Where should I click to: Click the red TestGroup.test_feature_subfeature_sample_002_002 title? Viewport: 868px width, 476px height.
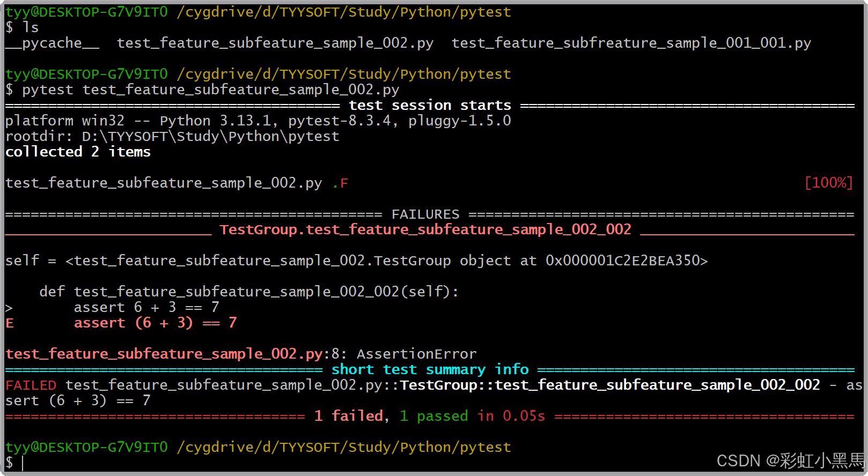click(x=425, y=229)
